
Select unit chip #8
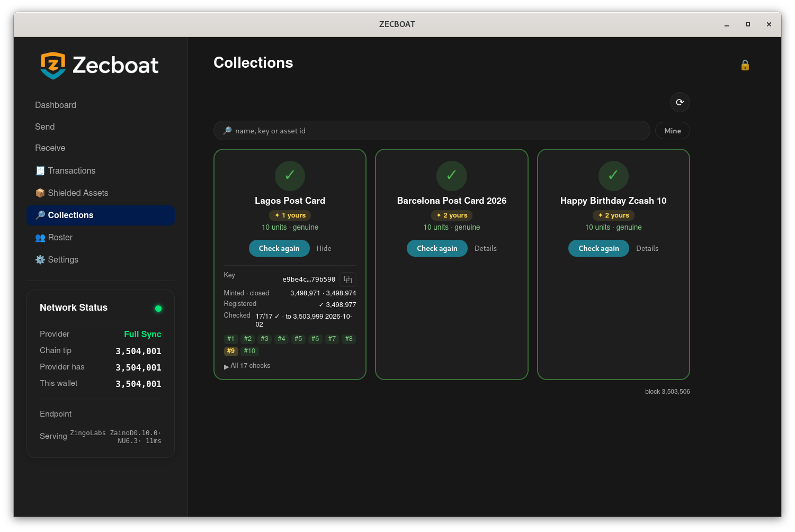tap(349, 339)
